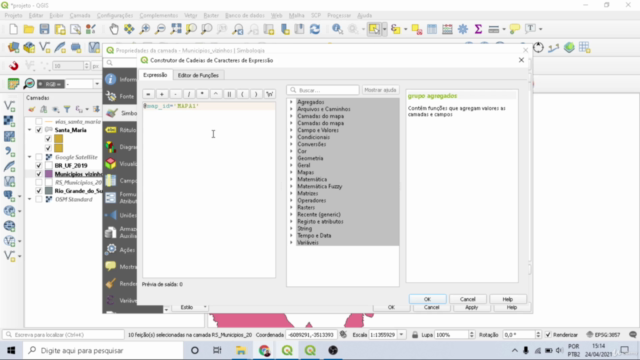This screenshot has width=640, height=360.
Task: Click the New Project icon in toolbar
Action: click(x=13, y=29)
